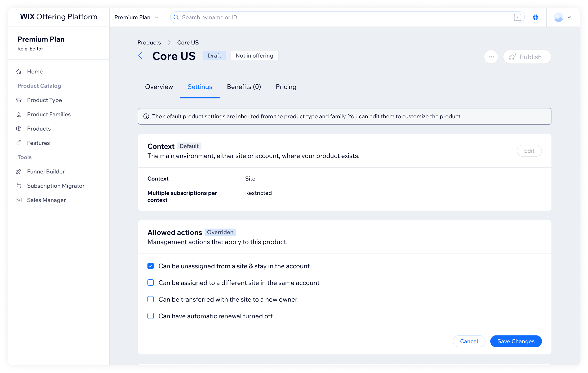Click the Overriden badge
Image resolution: width=588 pixels, height=373 pixels.
(x=220, y=232)
